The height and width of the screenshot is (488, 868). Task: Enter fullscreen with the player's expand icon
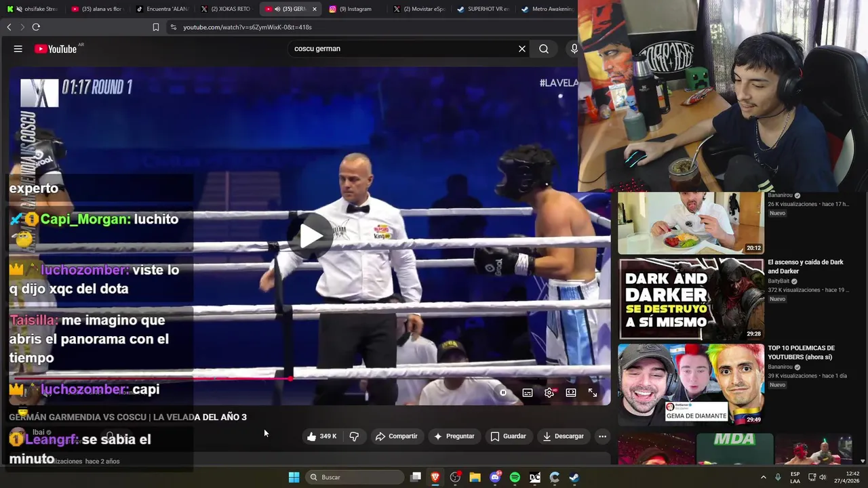click(x=593, y=392)
